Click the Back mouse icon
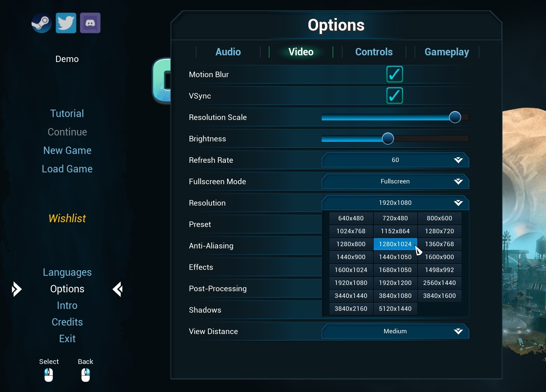Viewport: 546px width, 392px height. 86,375
